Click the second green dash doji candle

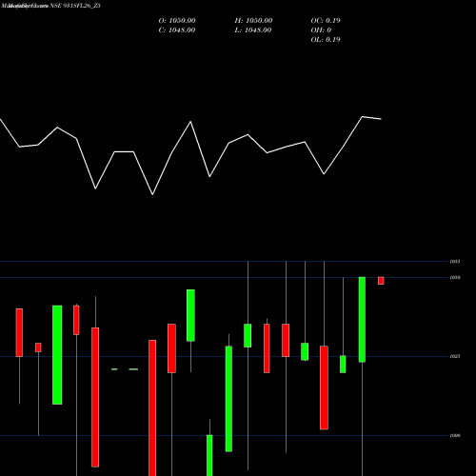point(133,369)
